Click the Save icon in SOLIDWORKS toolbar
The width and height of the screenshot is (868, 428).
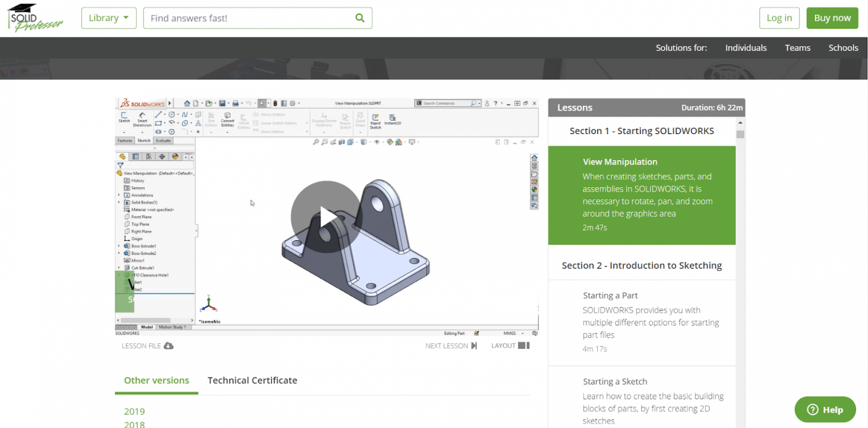pyautogui.click(x=223, y=102)
